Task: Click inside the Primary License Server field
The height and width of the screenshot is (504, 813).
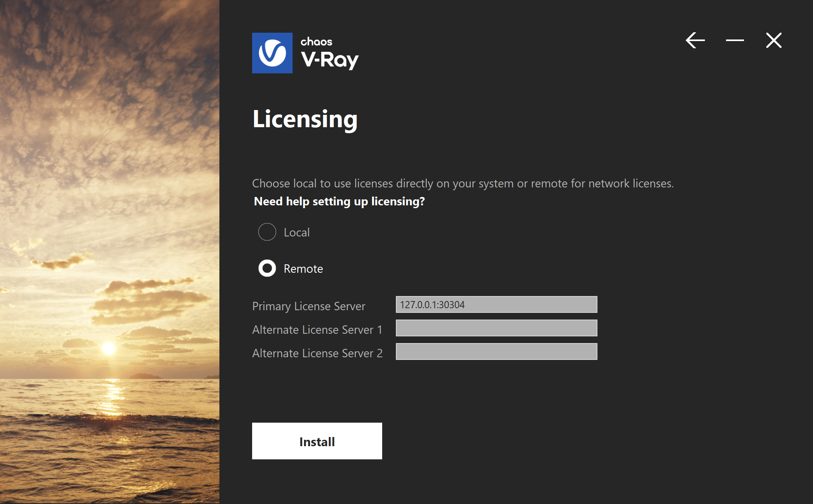Action: (496, 304)
